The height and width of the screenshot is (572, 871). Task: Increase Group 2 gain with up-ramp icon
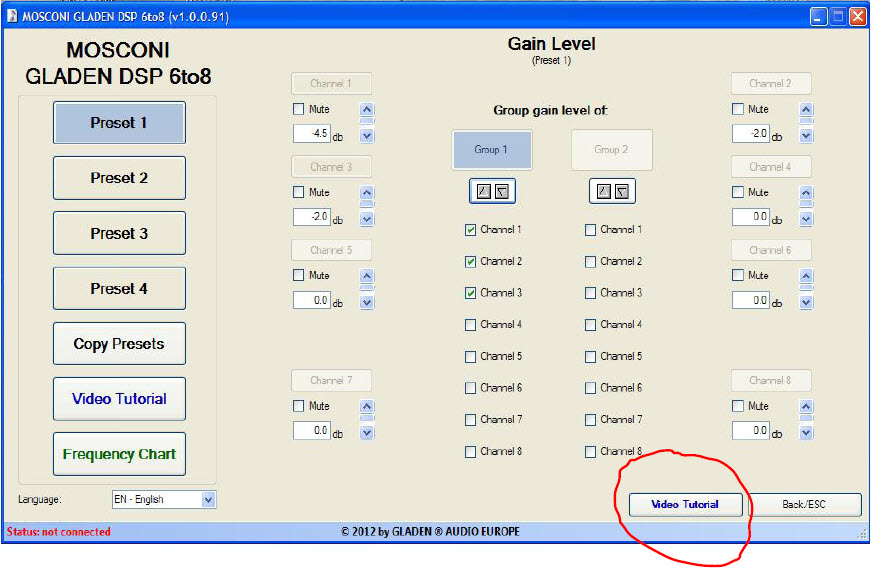click(x=604, y=192)
